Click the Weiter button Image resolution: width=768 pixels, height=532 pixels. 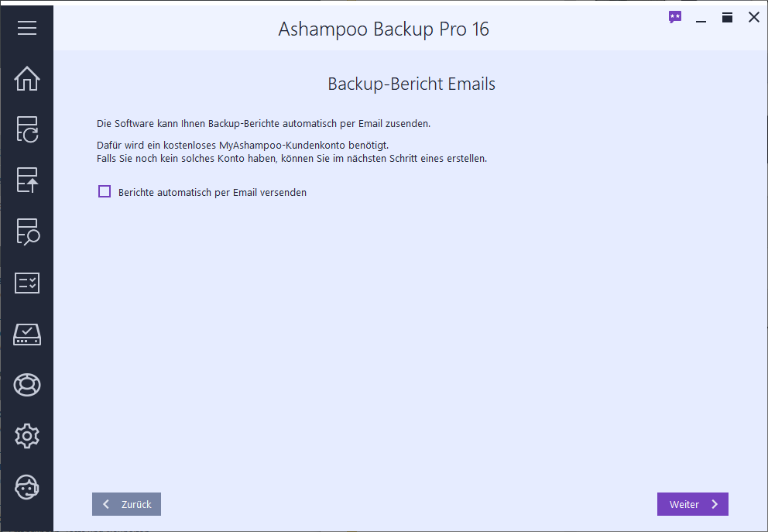(693, 504)
